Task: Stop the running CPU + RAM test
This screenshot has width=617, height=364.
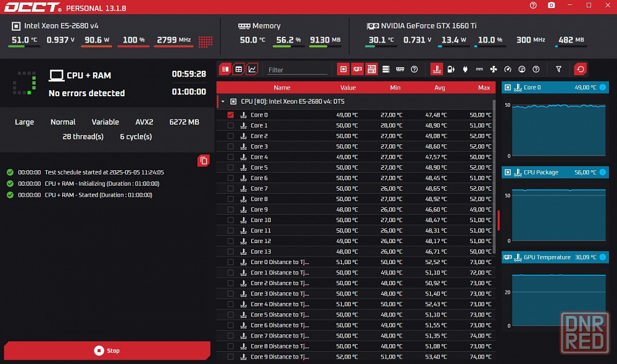Action: tap(107, 350)
